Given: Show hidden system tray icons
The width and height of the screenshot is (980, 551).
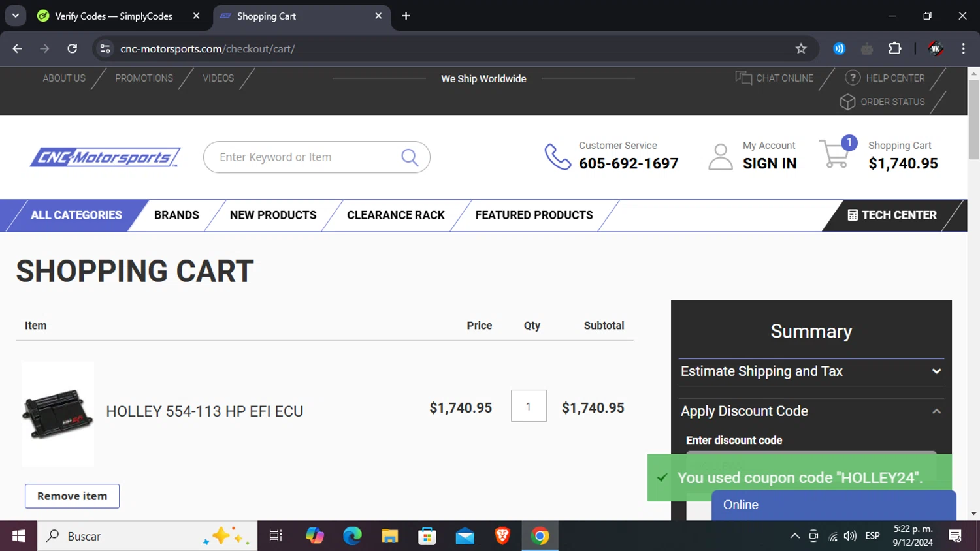Looking at the screenshot, I should pos(794,536).
